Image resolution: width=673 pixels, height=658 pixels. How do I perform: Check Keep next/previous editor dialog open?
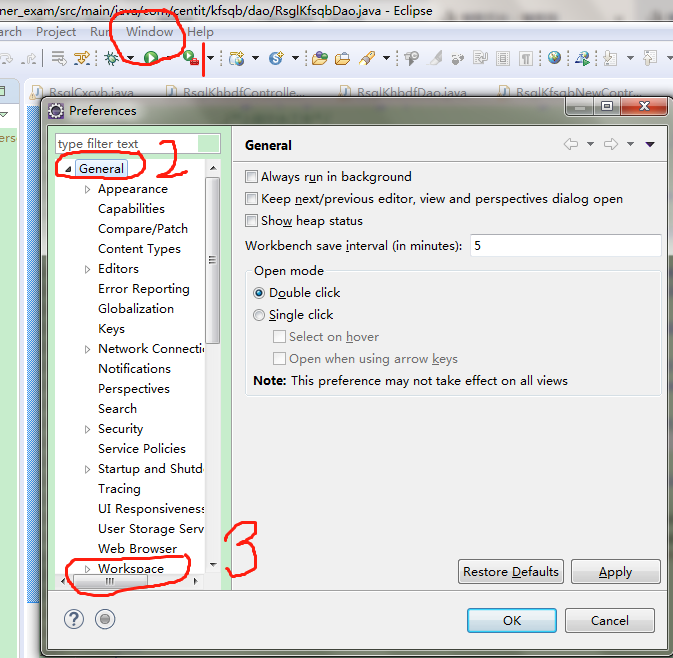click(251, 199)
